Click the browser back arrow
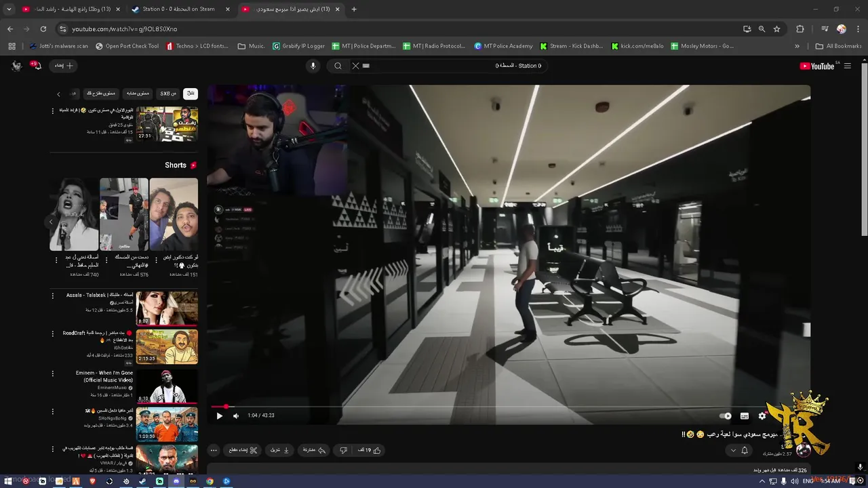The height and width of the screenshot is (488, 868). pyautogui.click(x=10, y=29)
